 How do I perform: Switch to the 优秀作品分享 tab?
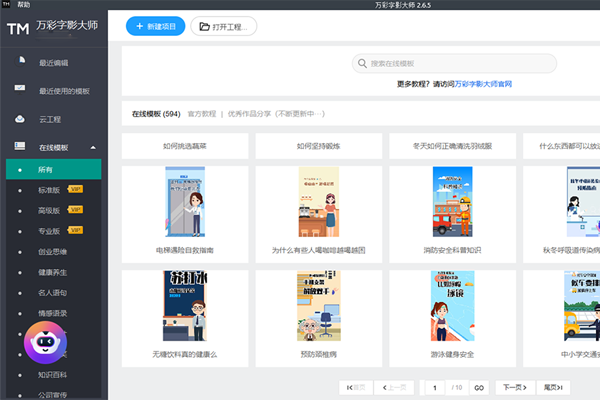pos(249,114)
